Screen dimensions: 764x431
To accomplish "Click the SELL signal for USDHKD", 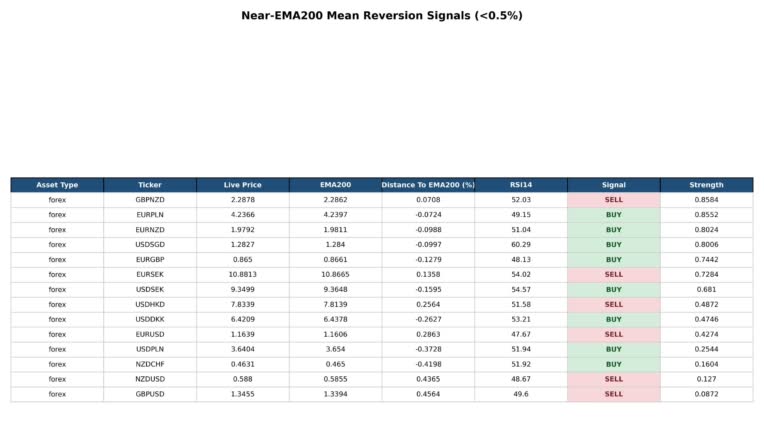I will [613, 304].
